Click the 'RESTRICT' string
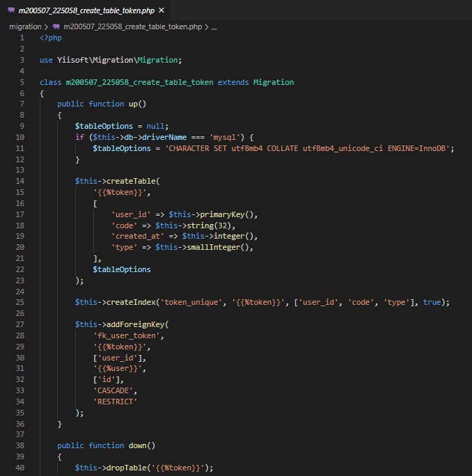 tap(115, 402)
